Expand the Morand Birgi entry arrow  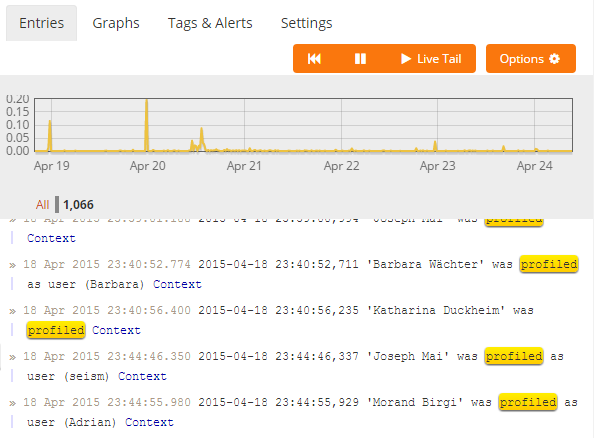13,403
